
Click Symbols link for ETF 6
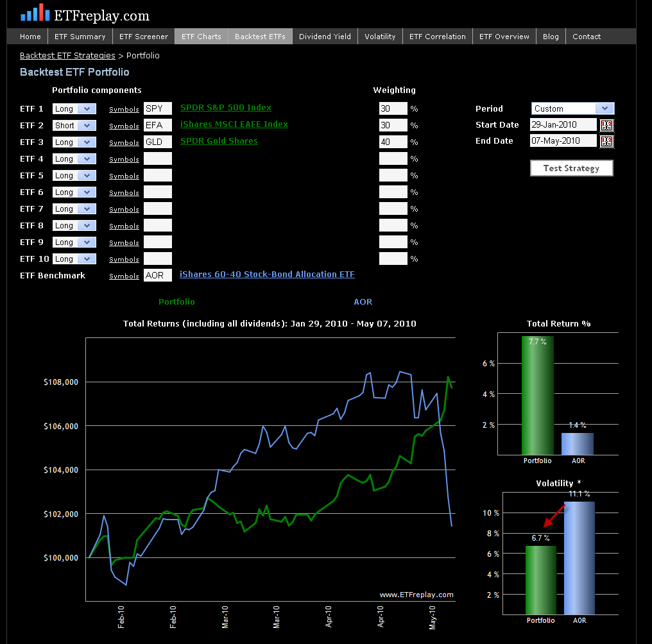coord(124,192)
